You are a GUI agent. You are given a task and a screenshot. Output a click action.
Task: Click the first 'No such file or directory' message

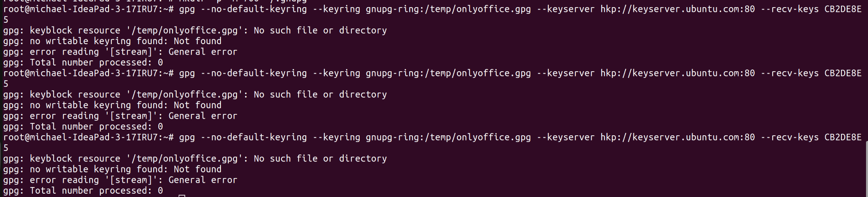pos(320,30)
